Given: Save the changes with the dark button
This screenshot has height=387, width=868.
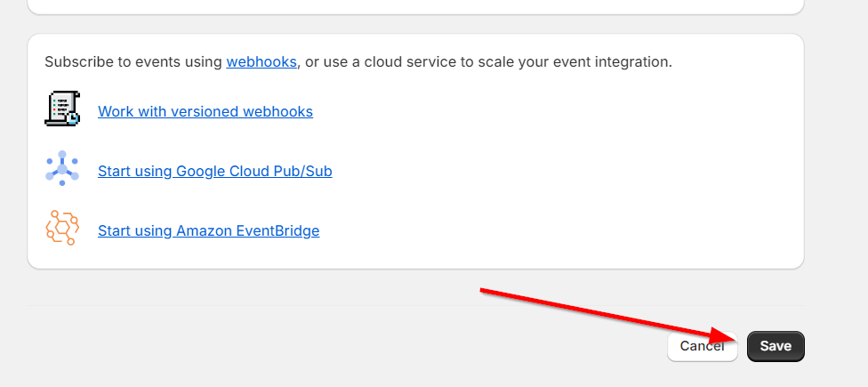Looking at the screenshot, I should point(776,346).
